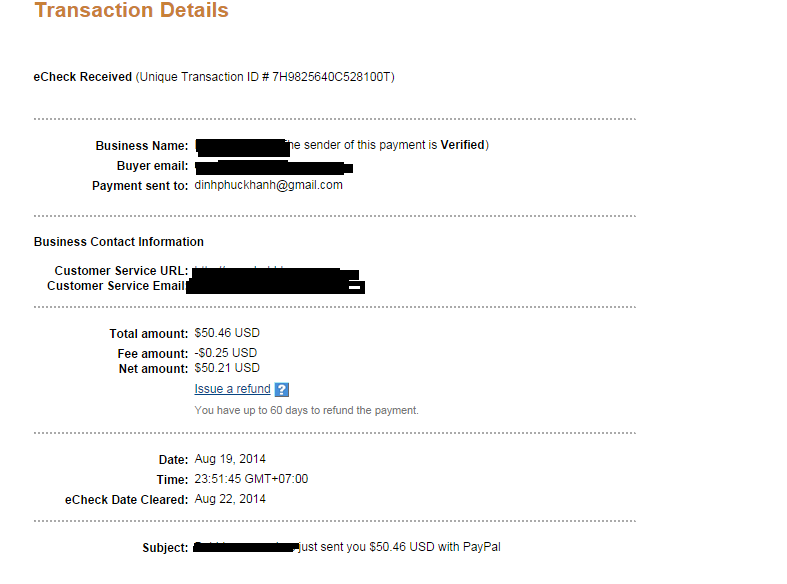The width and height of the screenshot is (787, 584).
Task: Click the bold Verified status text
Action: (462, 145)
